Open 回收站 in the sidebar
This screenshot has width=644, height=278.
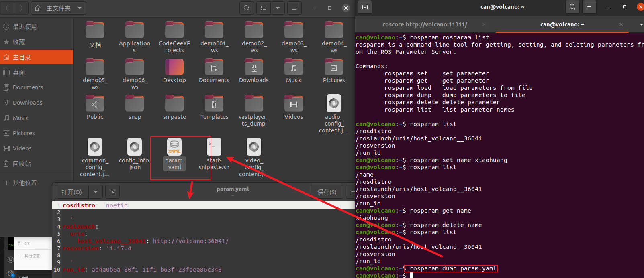[x=37, y=164]
